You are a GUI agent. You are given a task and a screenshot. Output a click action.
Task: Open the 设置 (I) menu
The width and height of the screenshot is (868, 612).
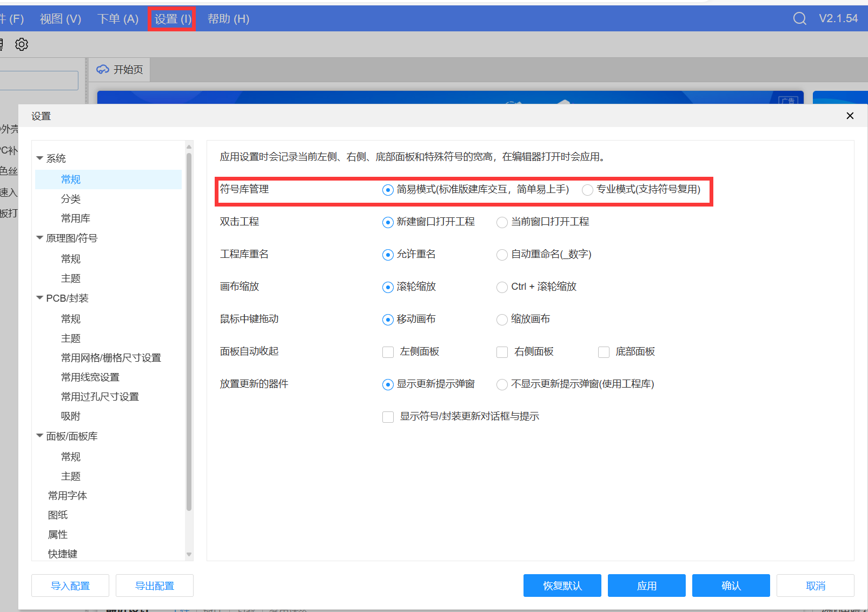click(173, 19)
